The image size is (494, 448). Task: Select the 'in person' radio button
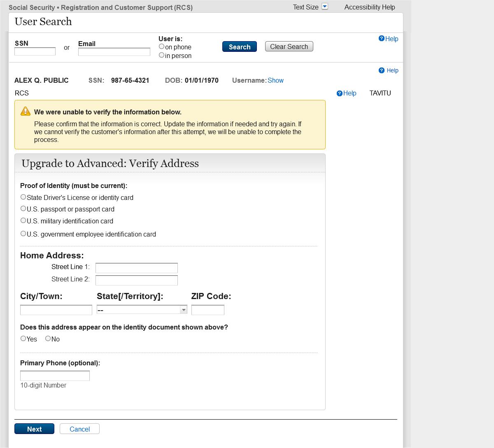tap(162, 55)
